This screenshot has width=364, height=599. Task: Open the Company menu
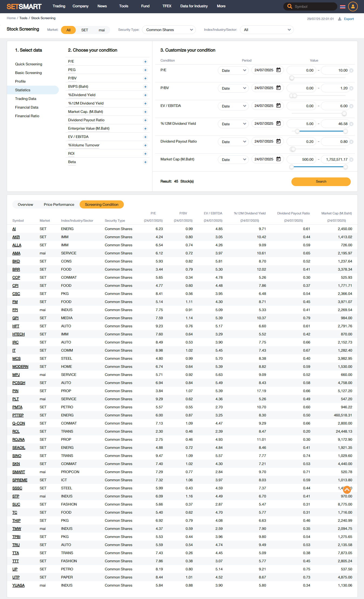[80, 6]
